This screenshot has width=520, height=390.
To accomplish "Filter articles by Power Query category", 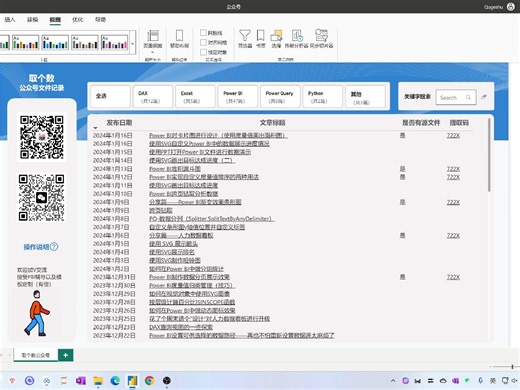I will [x=280, y=96].
